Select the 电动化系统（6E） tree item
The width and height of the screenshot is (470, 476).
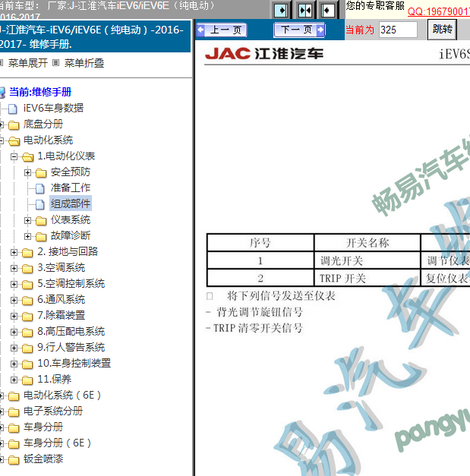click(x=62, y=396)
